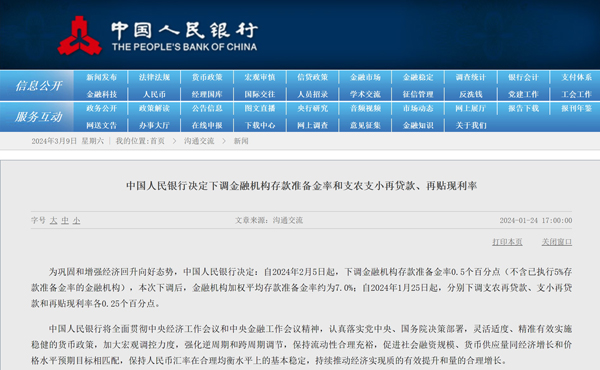Image resolution: width=600 pixels, height=370 pixels.
Task: Click the 服务互动 category header
Action: (x=38, y=117)
